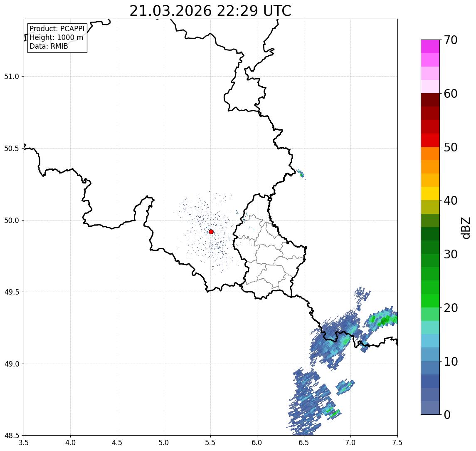Image resolution: width=476 pixels, height=451 pixels.
Task: Click the 70 tick on colorbar
Action: [x=451, y=40]
